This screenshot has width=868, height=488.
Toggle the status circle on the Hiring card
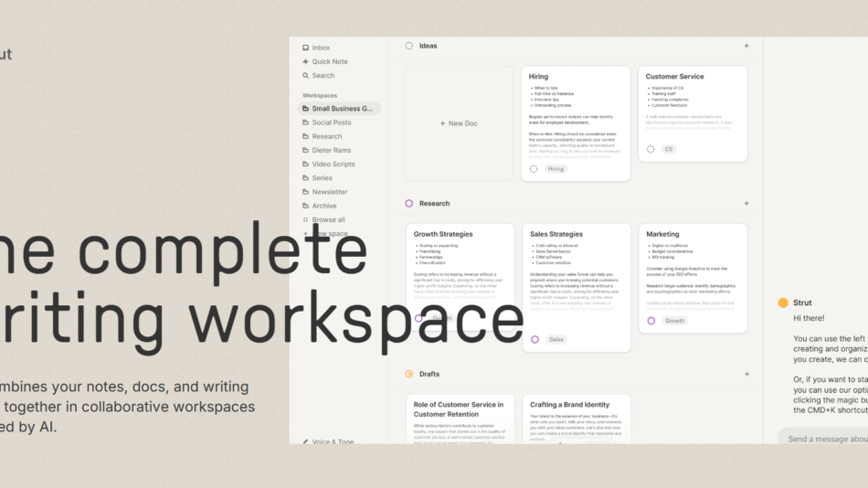(534, 169)
